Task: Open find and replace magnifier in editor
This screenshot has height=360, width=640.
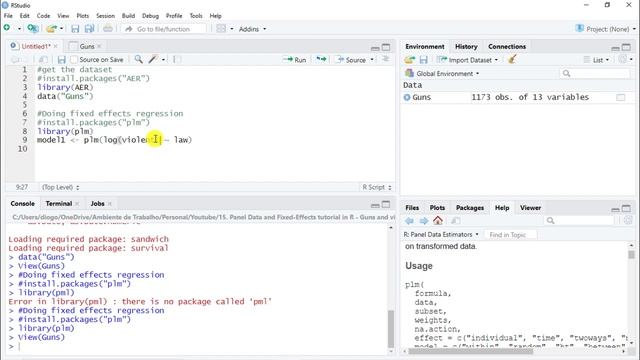Action: (x=139, y=60)
